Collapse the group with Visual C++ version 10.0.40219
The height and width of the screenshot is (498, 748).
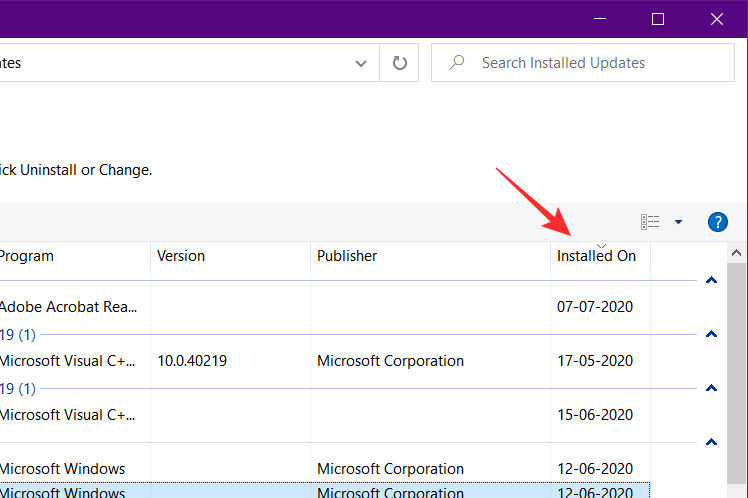point(711,334)
